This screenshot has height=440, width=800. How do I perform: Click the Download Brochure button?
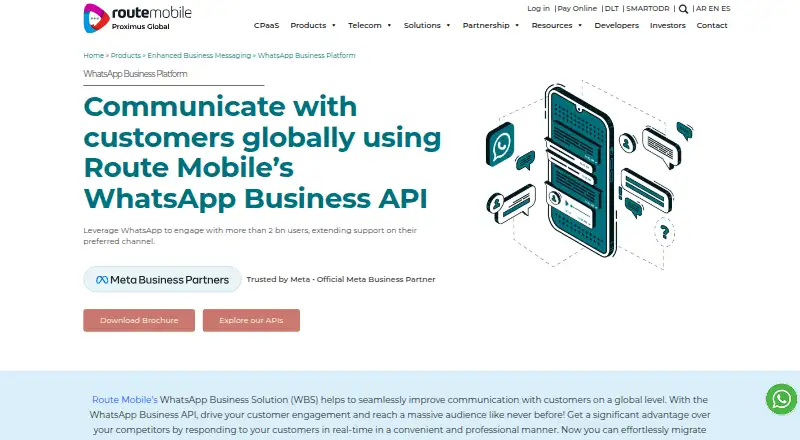pyautogui.click(x=139, y=320)
